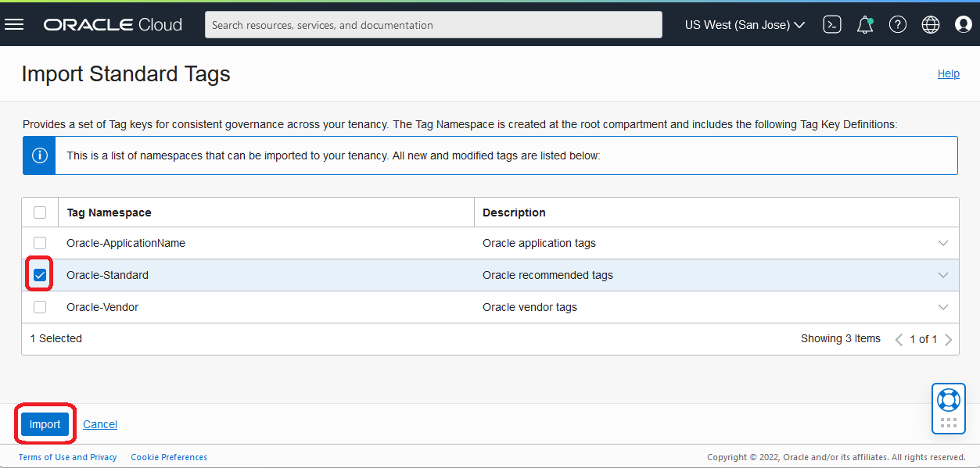Click the Import button
The image size is (980, 468).
click(x=45, y=423)
